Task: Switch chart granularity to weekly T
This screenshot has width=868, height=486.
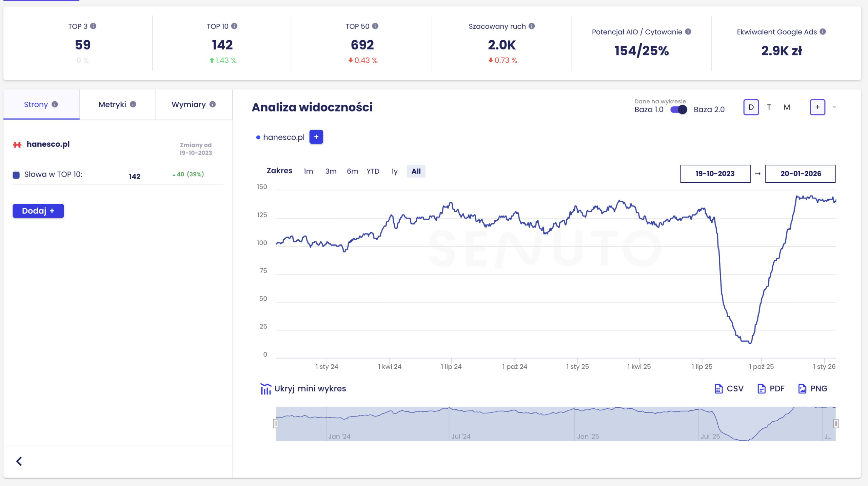Action: 769,107
